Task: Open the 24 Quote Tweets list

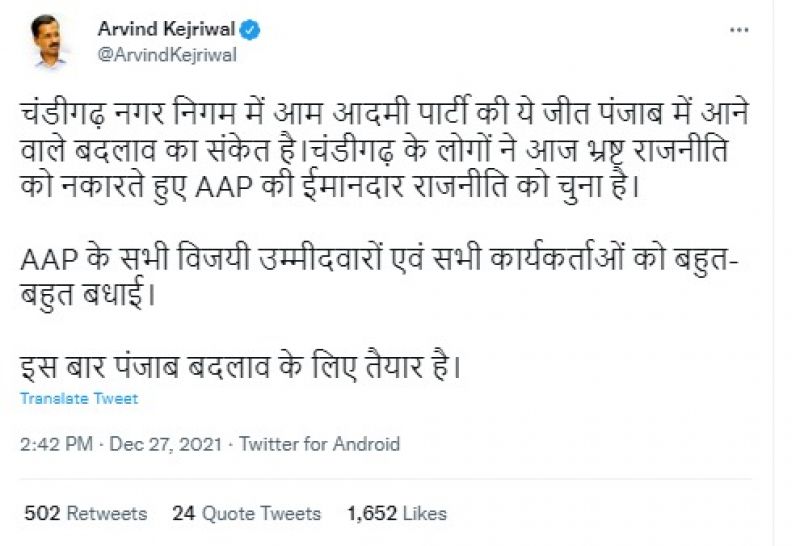Action: tap(246, 513)
